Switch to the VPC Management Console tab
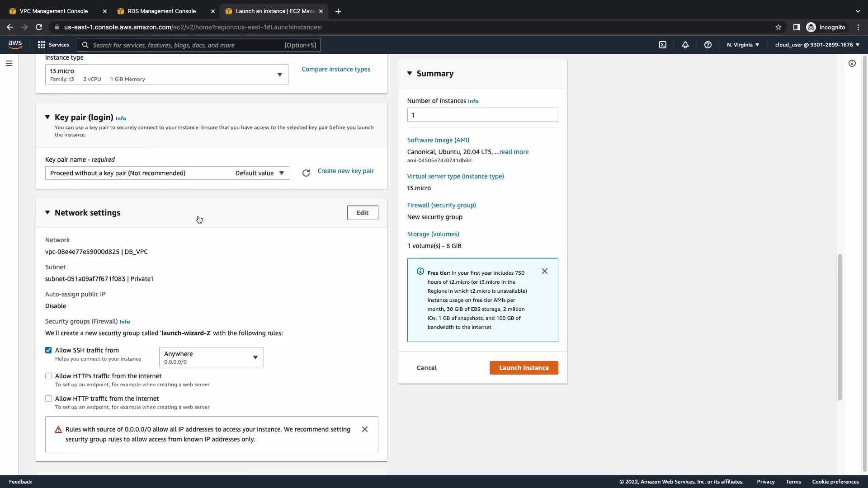The width and height of the screenshot is (868, 488). (x=54, y=11)
